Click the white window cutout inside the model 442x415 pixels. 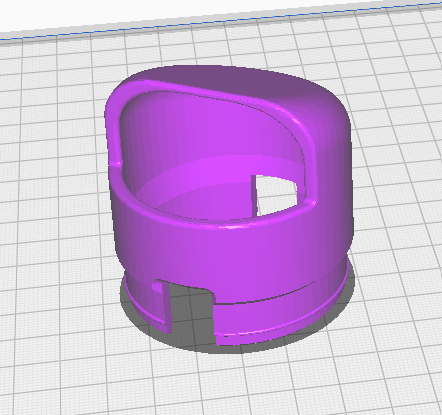coord(277,194)
